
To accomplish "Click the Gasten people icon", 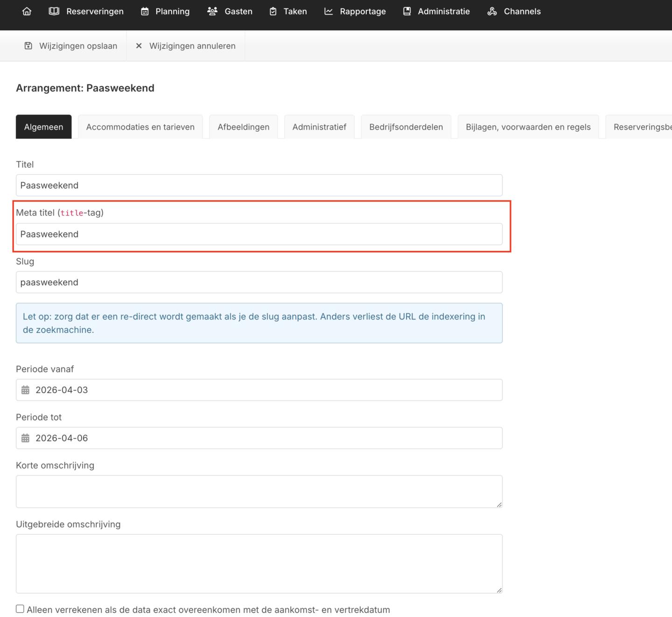I will click(212, 11).
